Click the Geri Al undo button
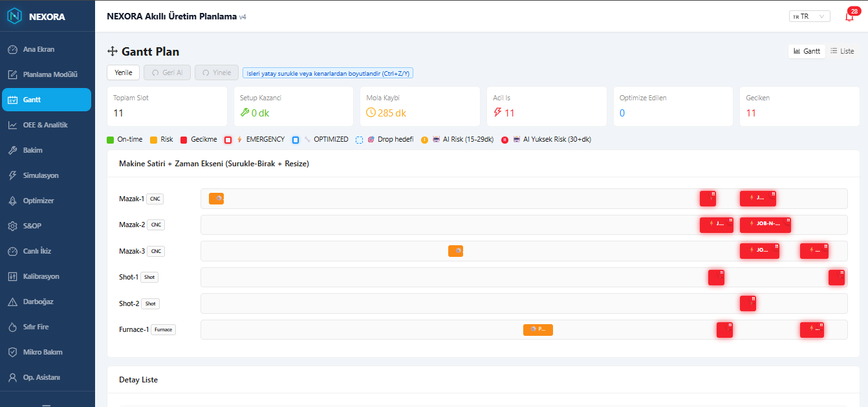868x407 pixels. point(168,72)
